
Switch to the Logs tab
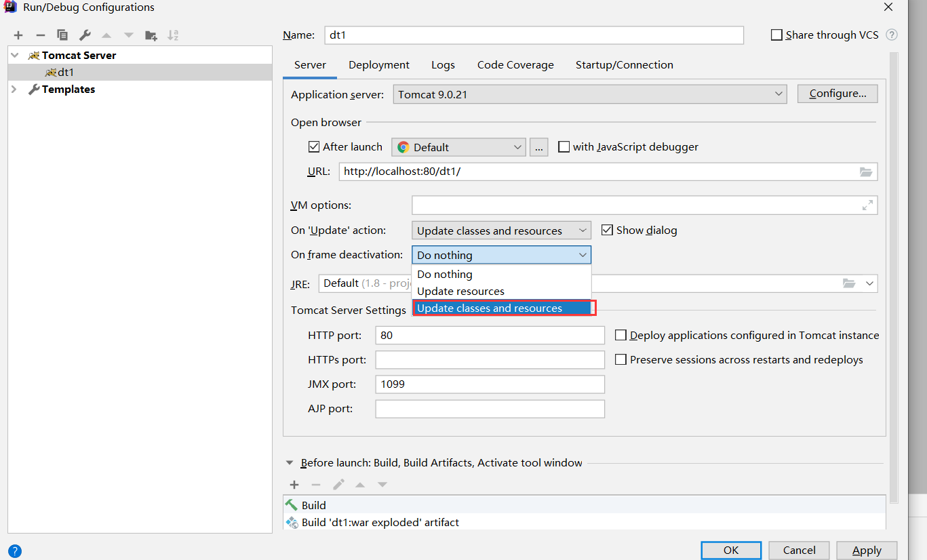click(443, 65)
